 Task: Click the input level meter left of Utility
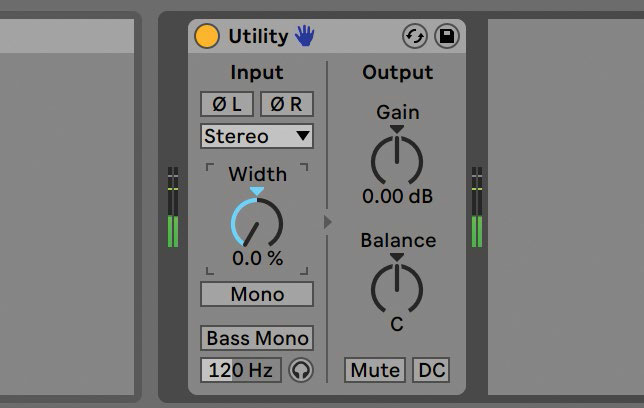tap(173, 207)
